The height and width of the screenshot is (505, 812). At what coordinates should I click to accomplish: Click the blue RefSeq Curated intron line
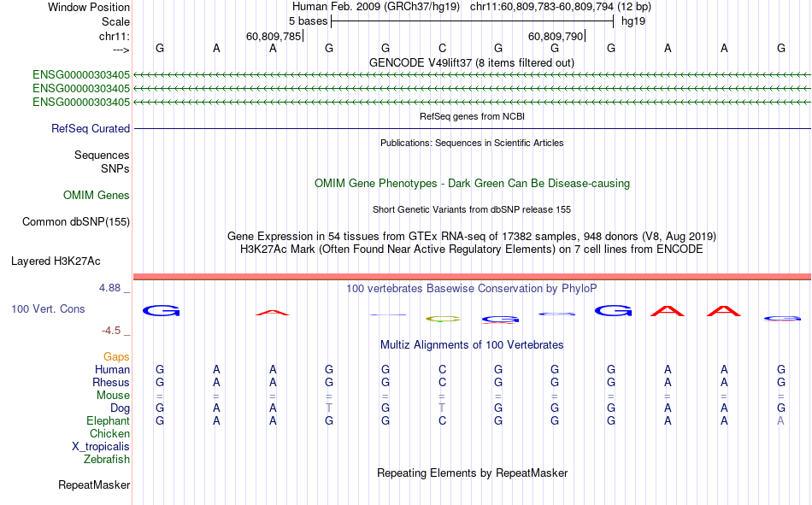pos(472,128)
